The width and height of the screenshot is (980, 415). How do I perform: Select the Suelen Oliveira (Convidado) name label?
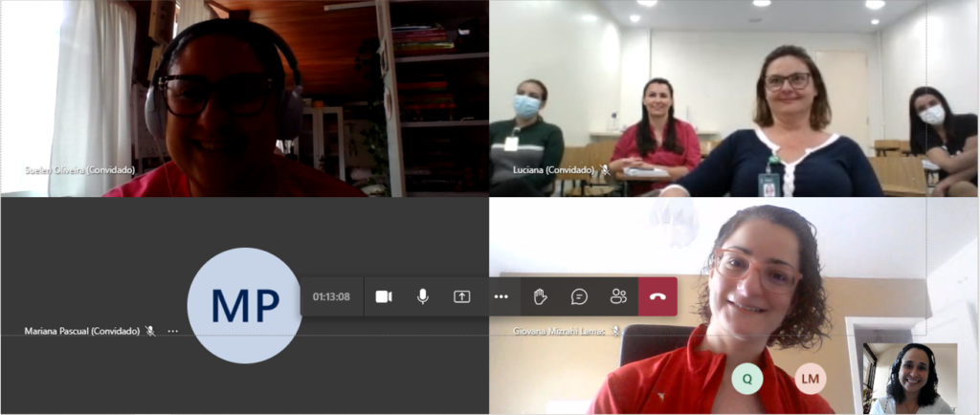click(80, 170)
